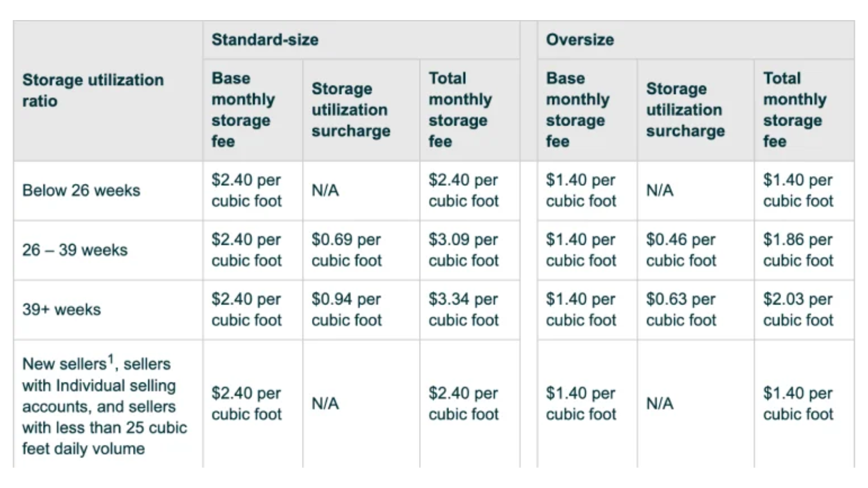
Task: Select the 26 – 39 weeks row label
Action: click(75, 250)
